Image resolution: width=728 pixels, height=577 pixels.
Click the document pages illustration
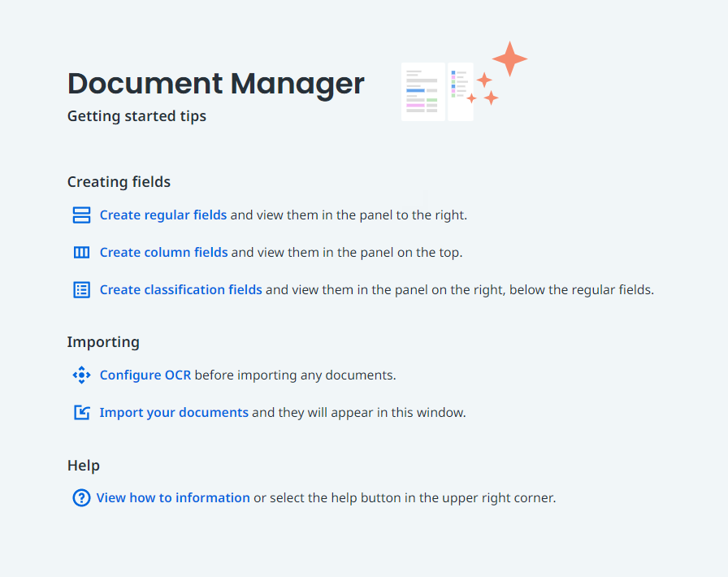tap(436, 91)
